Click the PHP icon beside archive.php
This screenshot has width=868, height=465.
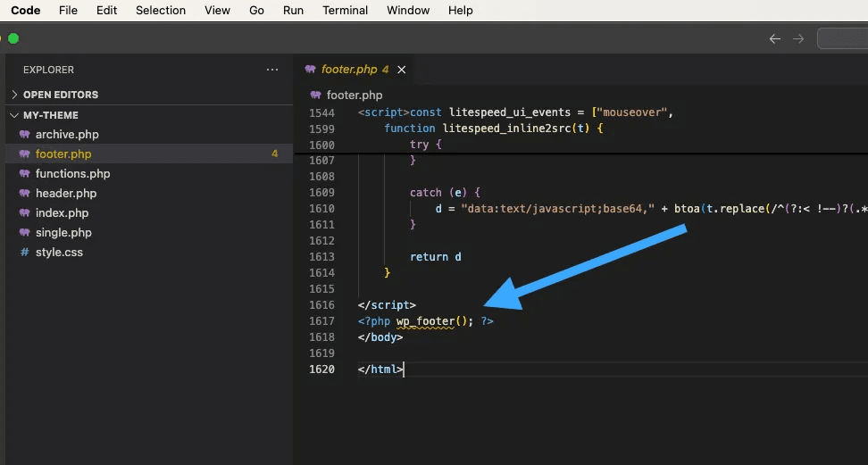(x=24, y=135)
